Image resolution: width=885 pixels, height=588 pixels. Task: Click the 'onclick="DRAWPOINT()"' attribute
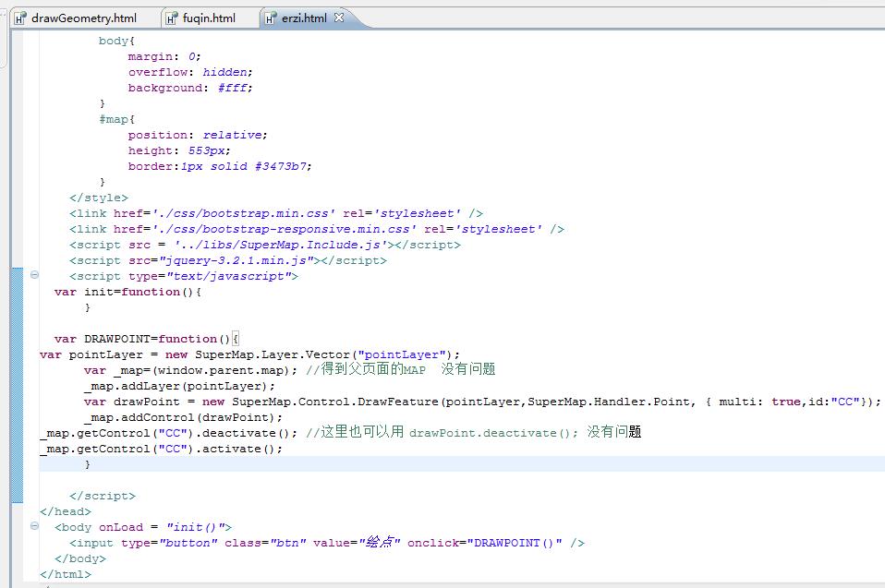coord(485,543)
